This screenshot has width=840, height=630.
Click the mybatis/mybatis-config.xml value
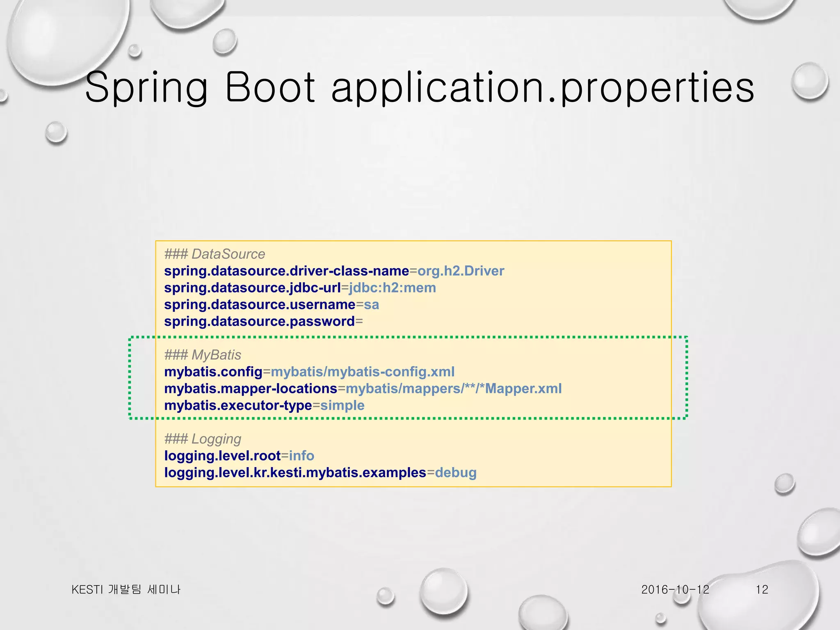tap(363, 372)
